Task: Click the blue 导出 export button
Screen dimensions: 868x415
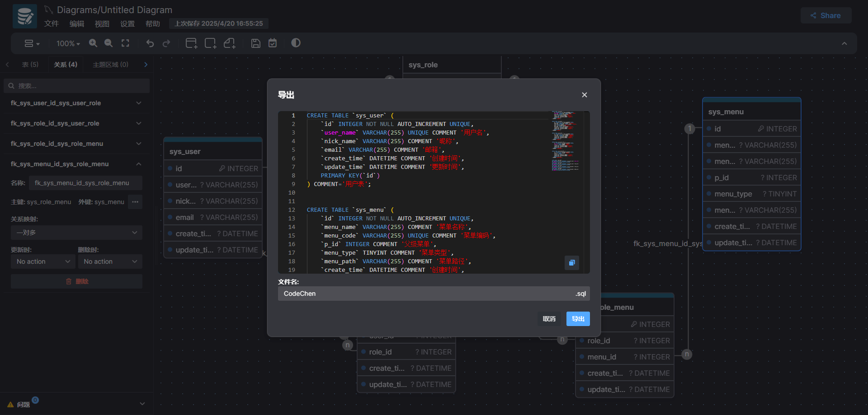Action: [578, 319]
